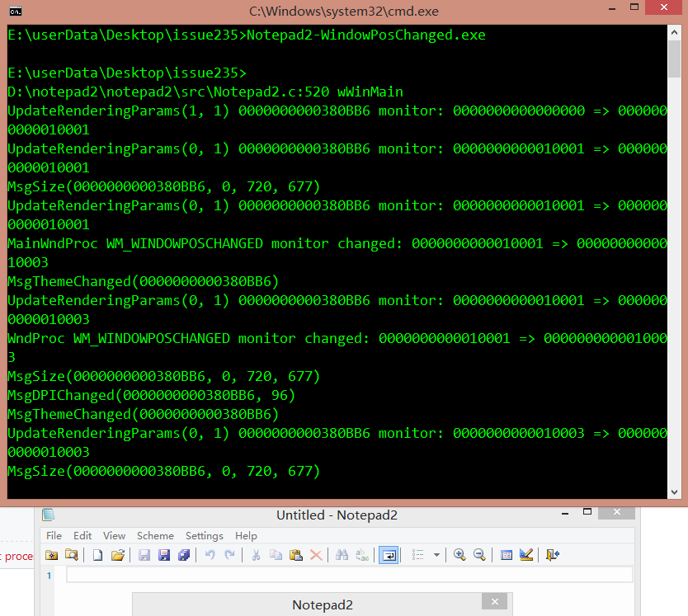Open the View menu in Notepad2
Screen dimensions: 688x616
point(114,536)
